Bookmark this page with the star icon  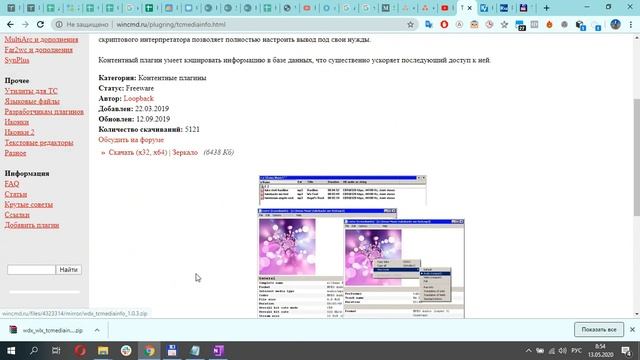click(x=410, y=24)
